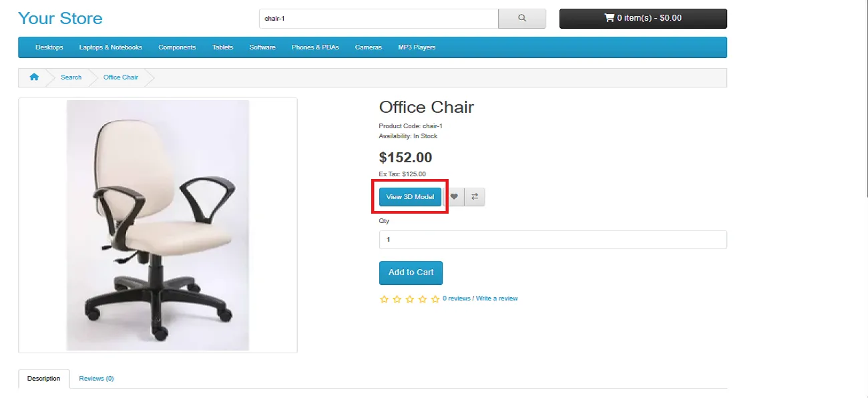The width and height of the screenshot is (868, 398).
Task: Open the Desktops menu
Action: point(49,47)
